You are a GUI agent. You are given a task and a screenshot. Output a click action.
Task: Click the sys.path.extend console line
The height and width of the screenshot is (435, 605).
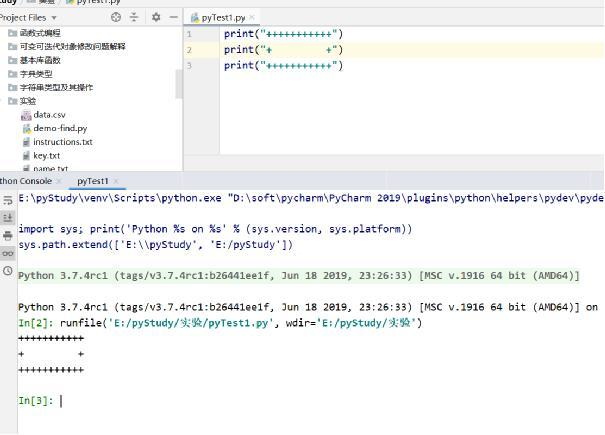tap(155, 245)
